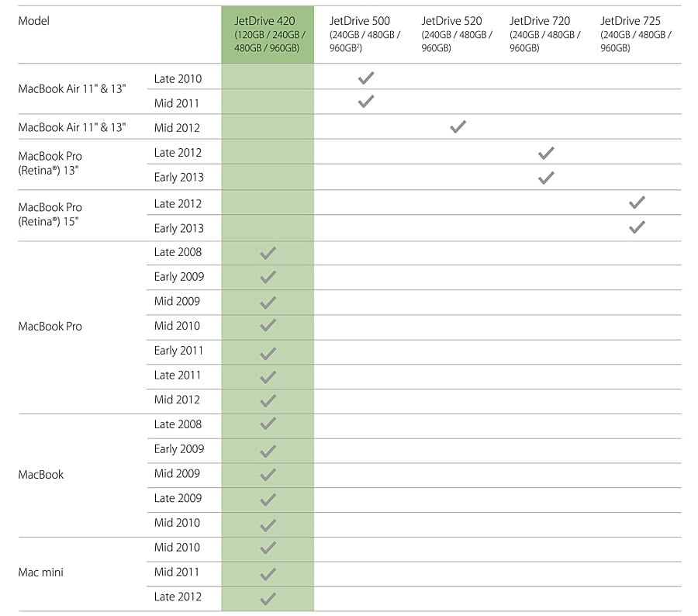698x616 pixels.
Task: Click the JetDrive 500 checkmark for Late 2010
Action: pyautogui.click(x=366, y=78)
